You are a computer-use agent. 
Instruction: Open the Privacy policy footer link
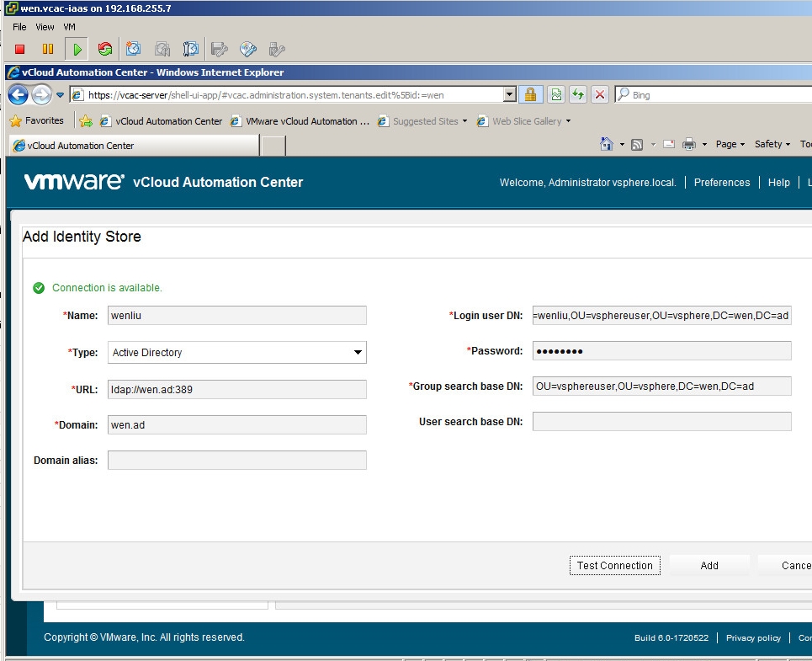(753, 637)
